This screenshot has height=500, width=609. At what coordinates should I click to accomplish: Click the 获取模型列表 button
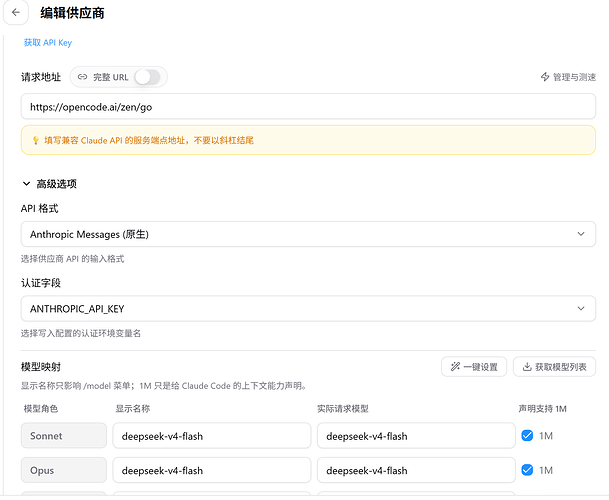[x=554, y=367]
